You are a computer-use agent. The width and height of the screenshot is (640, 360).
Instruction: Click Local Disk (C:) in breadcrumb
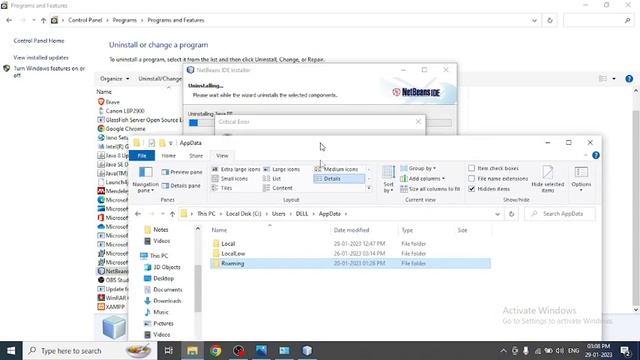click(x=243, y=214)
